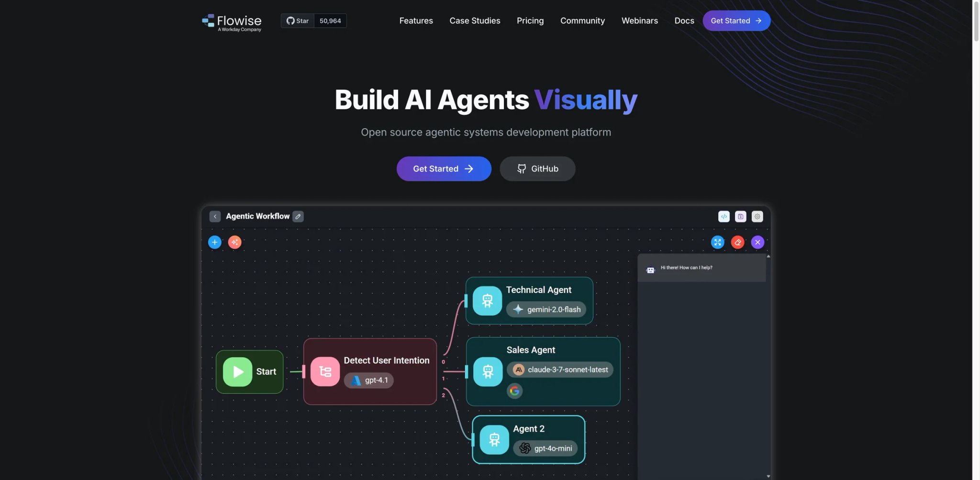Click the Sales Agent robot icon

tap(488, 371)
